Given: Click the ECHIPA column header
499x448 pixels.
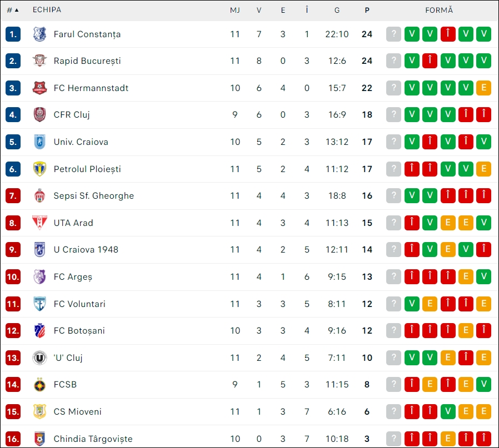Looking at the screenshot, I should pos(47,10).
